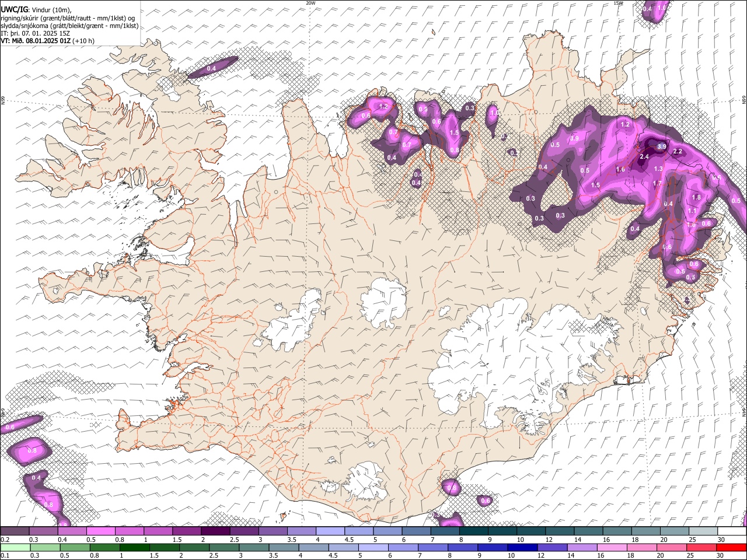Click the 15W longitude label

tap(618, 3)
